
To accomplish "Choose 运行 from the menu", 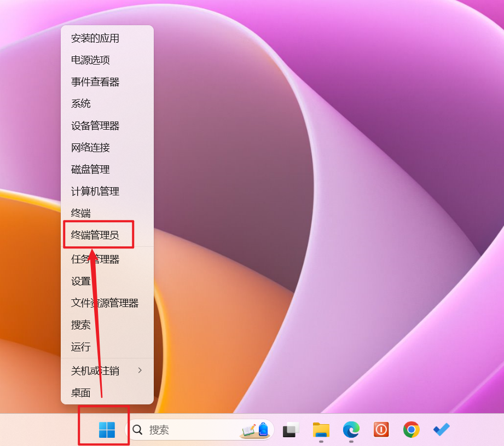I will point(107,347).
